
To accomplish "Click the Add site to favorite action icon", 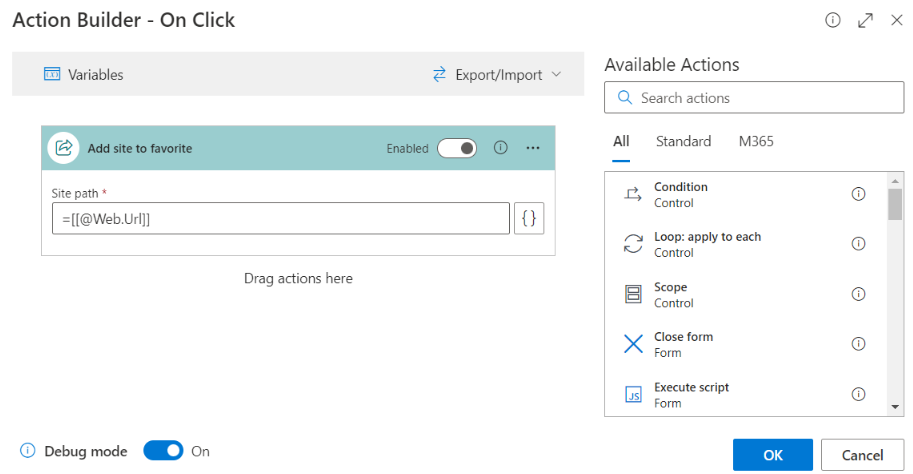I will click(63, 148).
